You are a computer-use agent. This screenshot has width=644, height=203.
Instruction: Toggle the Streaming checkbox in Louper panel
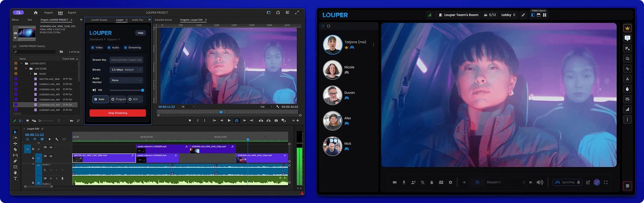tap(125, 48)
